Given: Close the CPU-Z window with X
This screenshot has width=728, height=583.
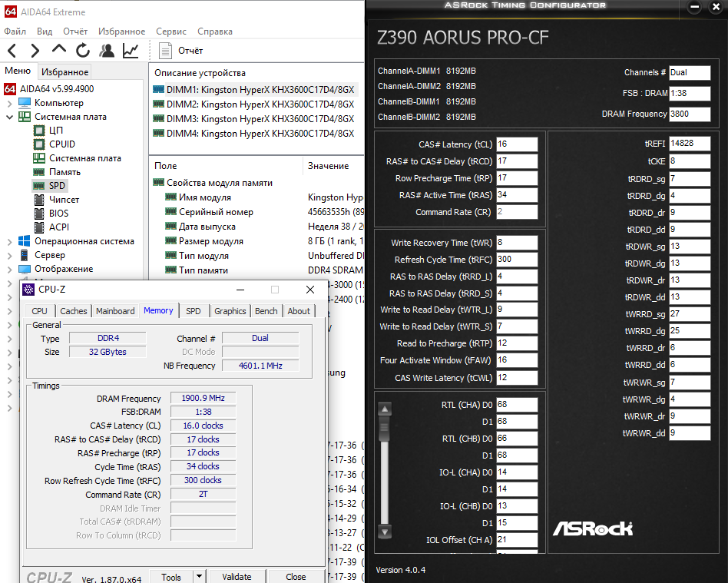Looking at the screenshot, I should pyautogui.click(x=310, y=290).
